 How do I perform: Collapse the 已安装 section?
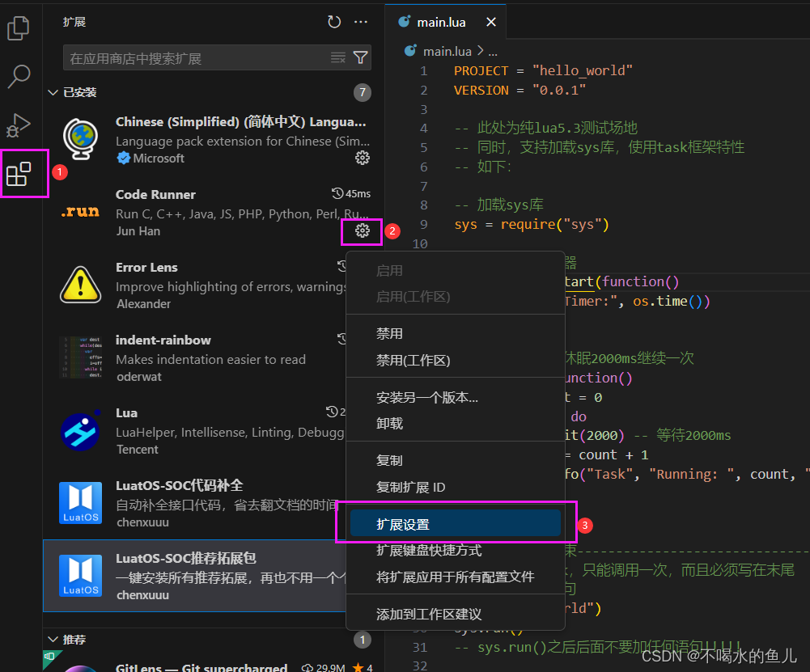click(x=53, y=92)
